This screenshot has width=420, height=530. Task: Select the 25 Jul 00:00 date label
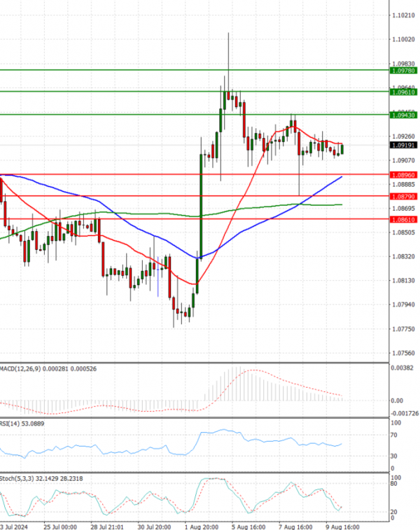click(x=60, y=525)
